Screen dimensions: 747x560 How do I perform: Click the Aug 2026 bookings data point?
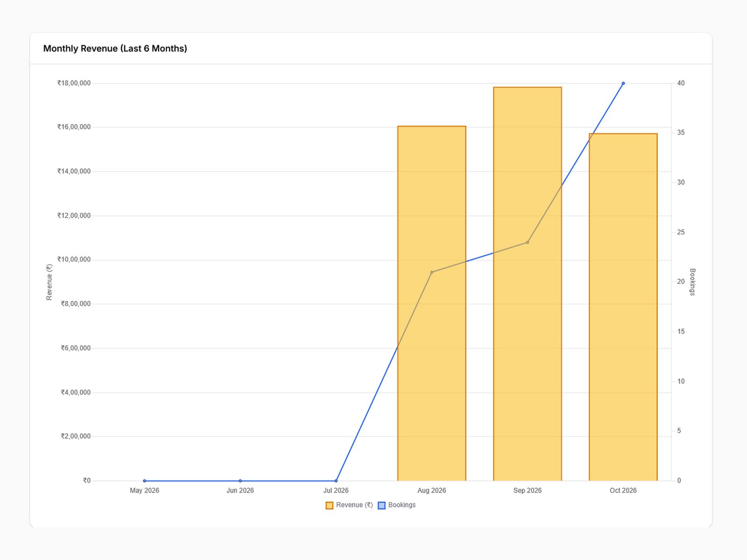(431, 272)
